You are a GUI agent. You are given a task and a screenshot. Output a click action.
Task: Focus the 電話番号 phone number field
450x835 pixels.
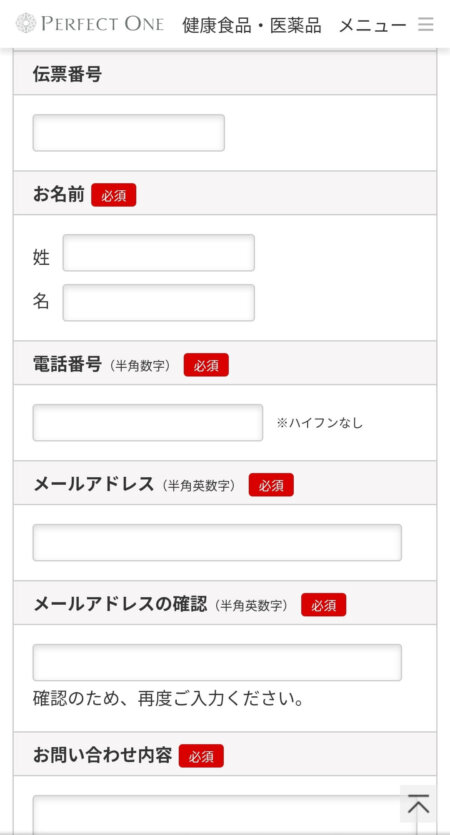pyautogui.click(x=148, y=423)
